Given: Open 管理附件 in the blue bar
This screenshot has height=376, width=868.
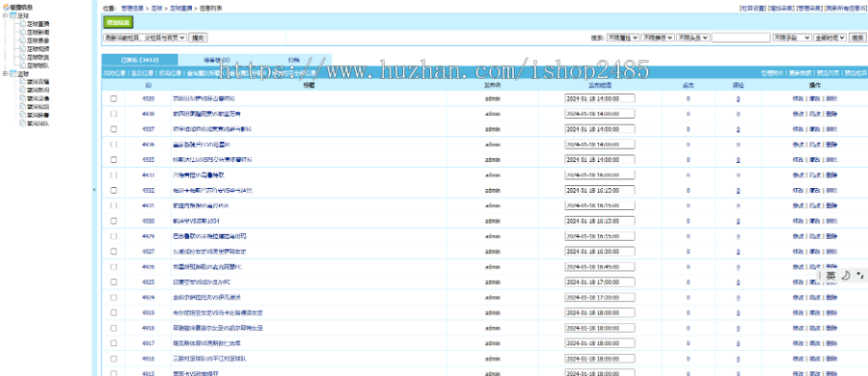Looking at the screenshot, I should [x=772, y=72].
